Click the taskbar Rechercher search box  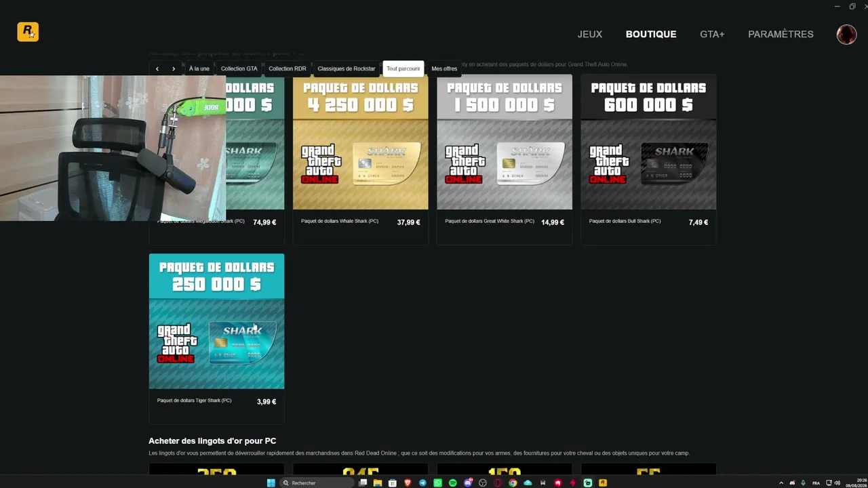coord(317,483)
